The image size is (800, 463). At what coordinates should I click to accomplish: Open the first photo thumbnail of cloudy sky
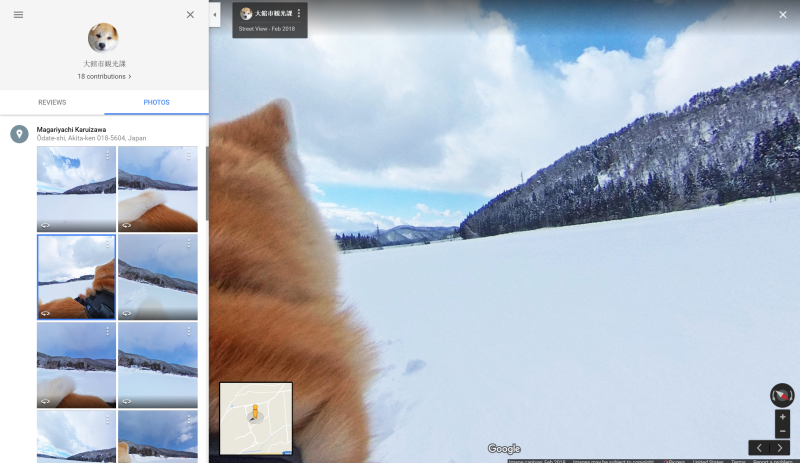pos(76,189)
